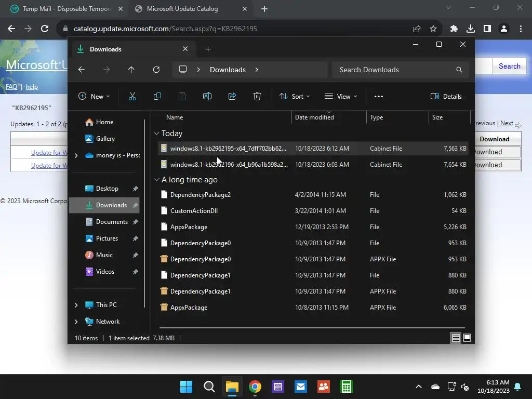Select Gallery in the navigation pane
The height and width of the screenshot is (399, 532).
tap(104, 139)
